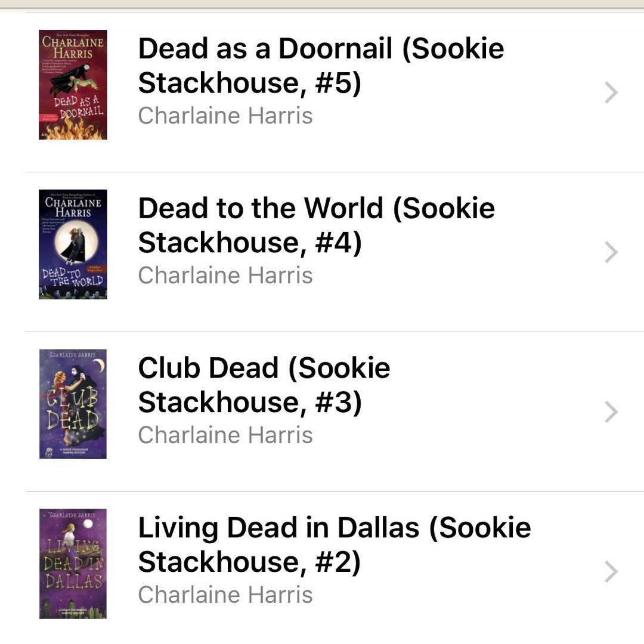Open the Club Dead row disclosure arrow
The height and width of the screenshot is (644, 644).
click(611, 412)
